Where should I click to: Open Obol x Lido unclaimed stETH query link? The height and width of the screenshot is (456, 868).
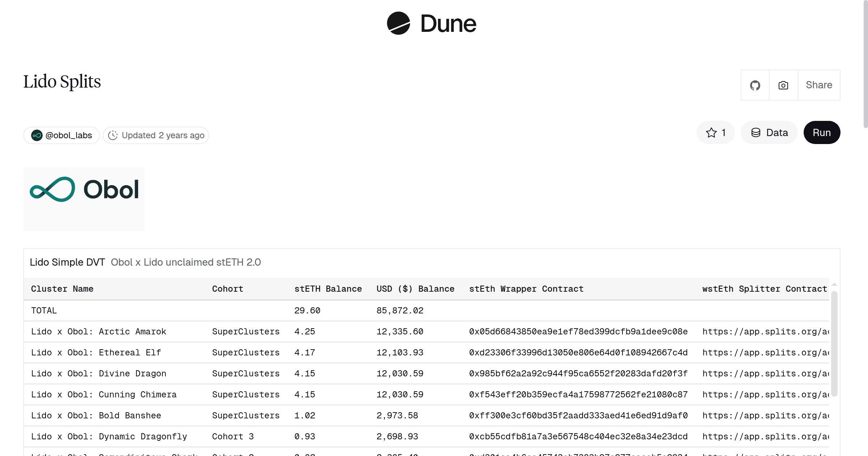point(186,262)
